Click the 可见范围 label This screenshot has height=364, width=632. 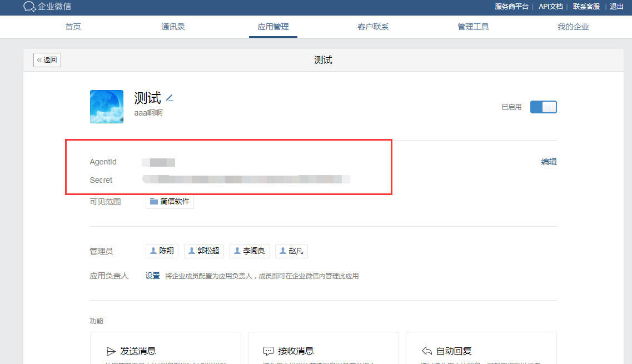click(105, 202)
